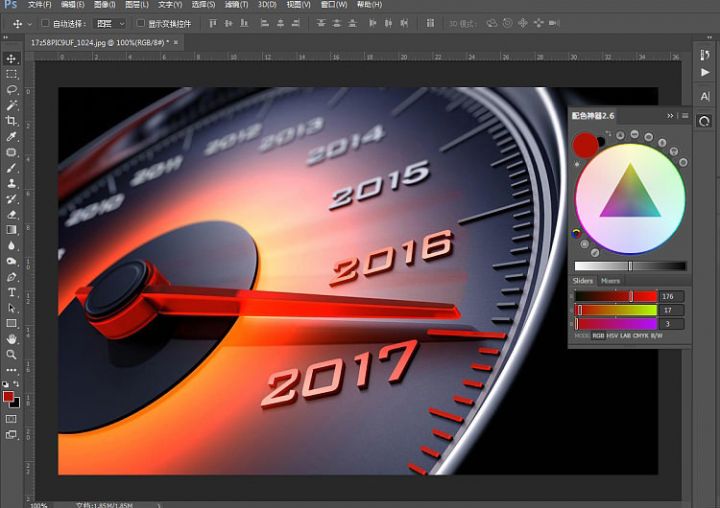Collapse the 配色神器 panel using double arrows
Screen dimensions: 720x508
click(x=671, y=116)
